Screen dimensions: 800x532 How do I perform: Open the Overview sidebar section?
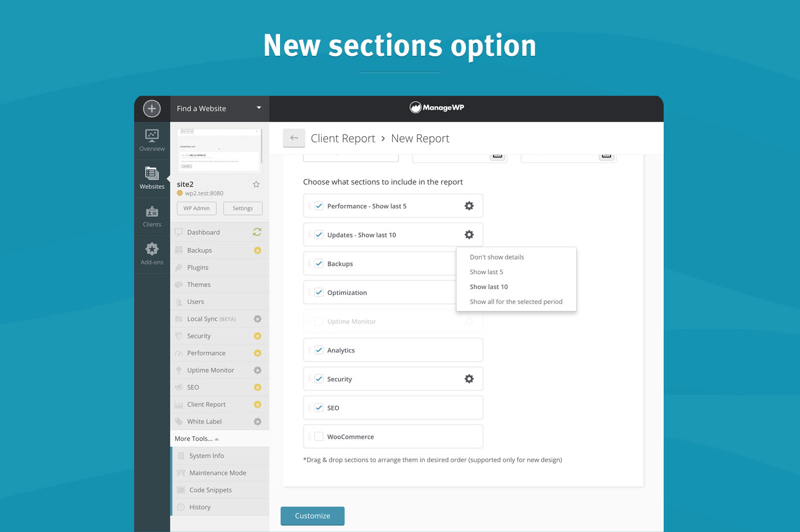tap(152, 140)
